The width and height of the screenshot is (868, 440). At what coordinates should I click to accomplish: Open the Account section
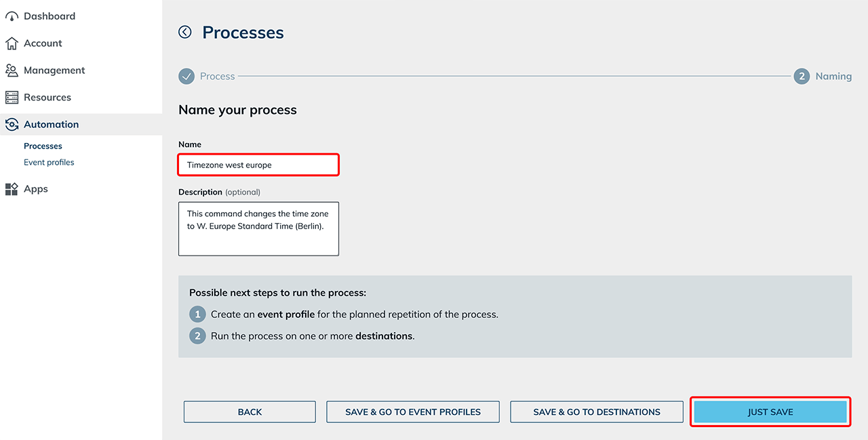click(43, 43)
